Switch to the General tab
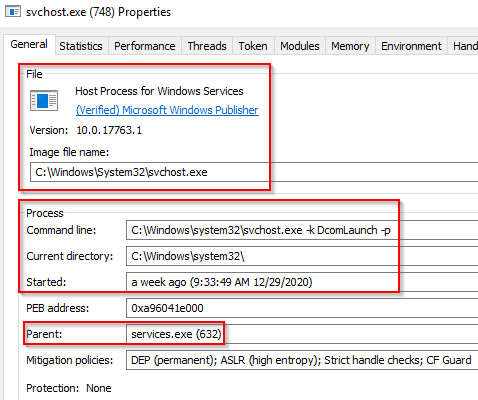The width and height of the screenshot is (478, 400). click(29, 44)
